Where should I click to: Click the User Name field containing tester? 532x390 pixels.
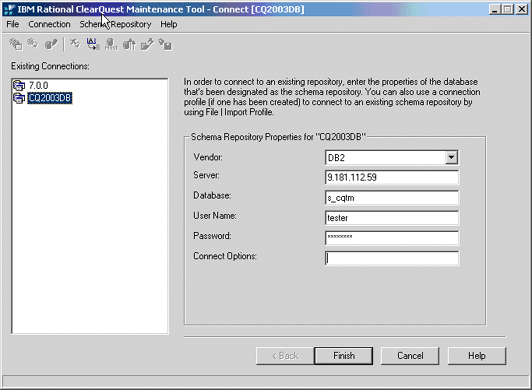392,218
